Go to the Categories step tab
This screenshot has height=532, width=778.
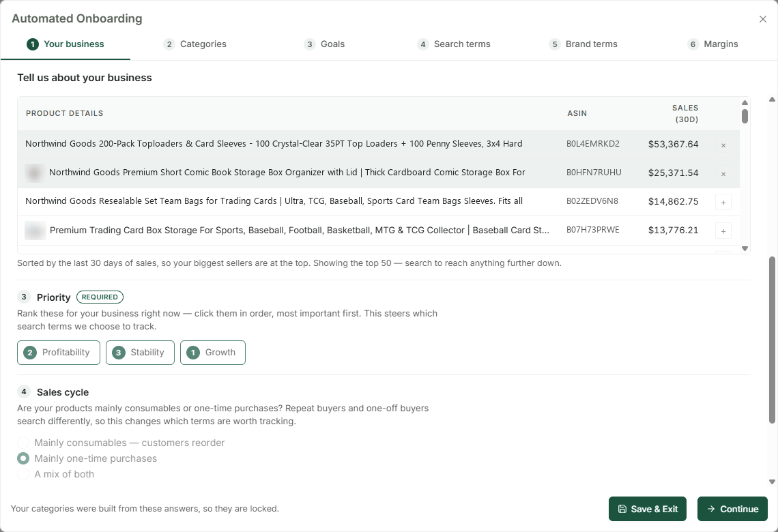(195, 44)
